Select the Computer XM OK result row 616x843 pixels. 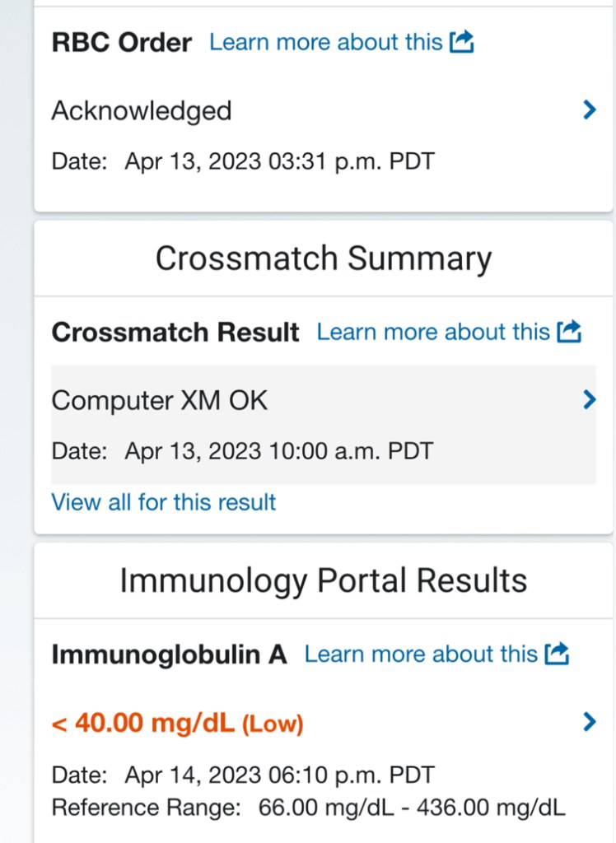[x=324, y=425]
